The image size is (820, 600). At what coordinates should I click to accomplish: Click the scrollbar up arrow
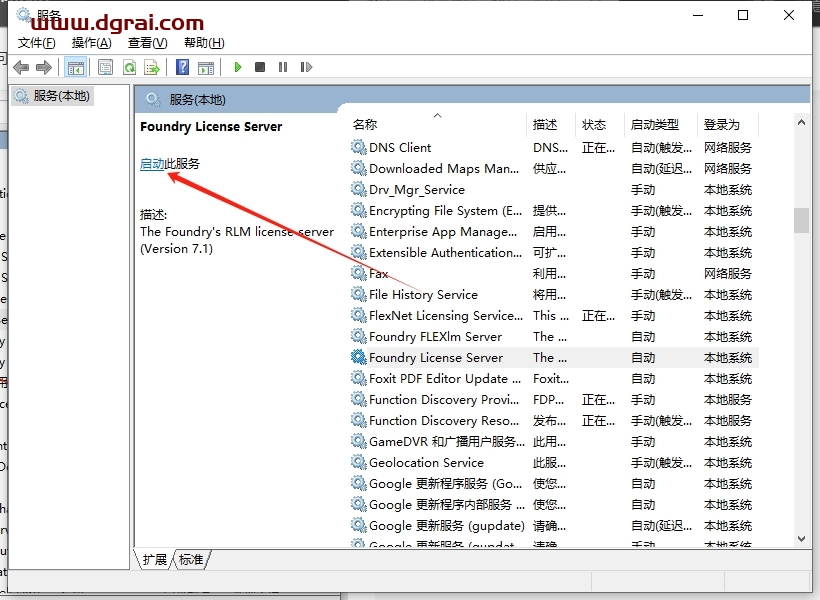[x=801, y=122]
